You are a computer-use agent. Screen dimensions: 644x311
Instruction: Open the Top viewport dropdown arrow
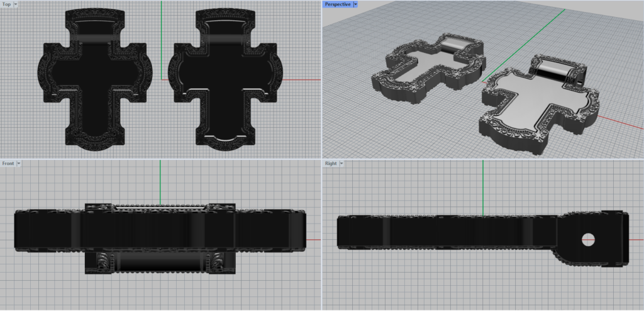(x=16, y=4)
